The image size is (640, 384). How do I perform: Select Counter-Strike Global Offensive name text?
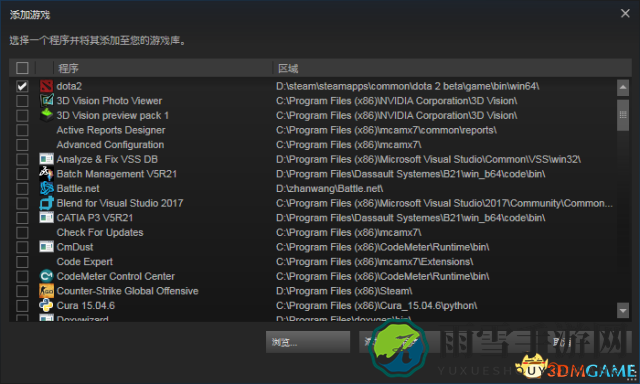pos(127,291)
